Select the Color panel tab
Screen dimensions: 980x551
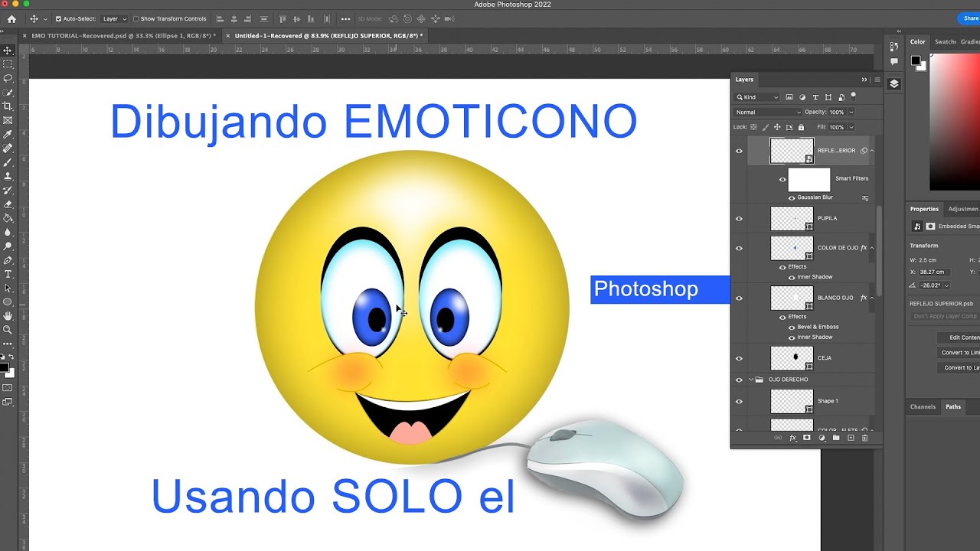917,42
